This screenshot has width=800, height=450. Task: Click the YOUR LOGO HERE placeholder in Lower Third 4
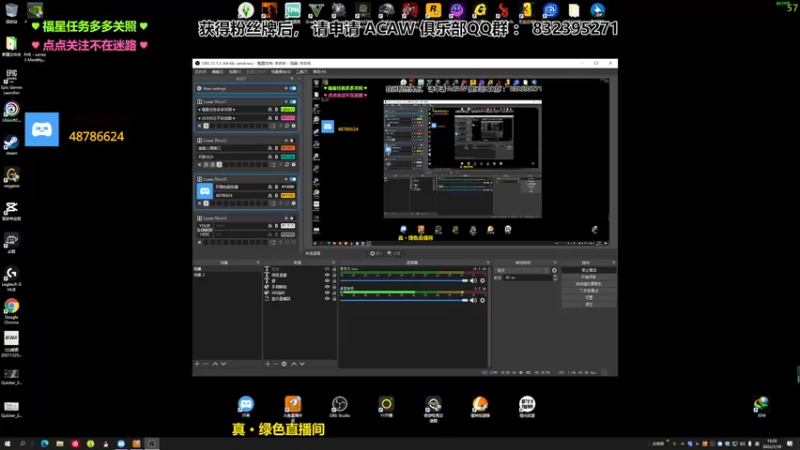point(205,230)
